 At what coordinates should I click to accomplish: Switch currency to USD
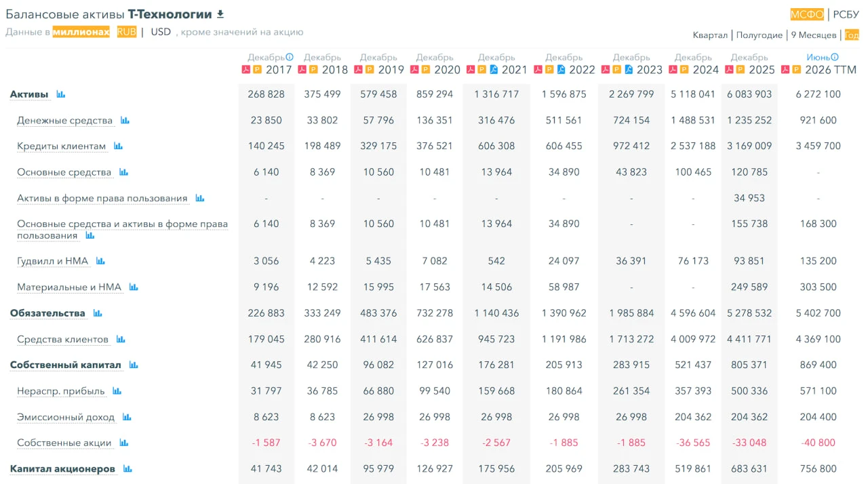point(161,32)
